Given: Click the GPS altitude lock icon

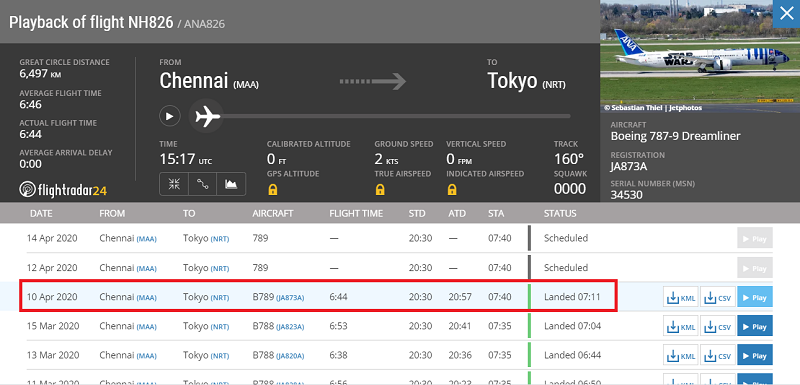Looking at the screenshot, I should [x=272, y=190].
